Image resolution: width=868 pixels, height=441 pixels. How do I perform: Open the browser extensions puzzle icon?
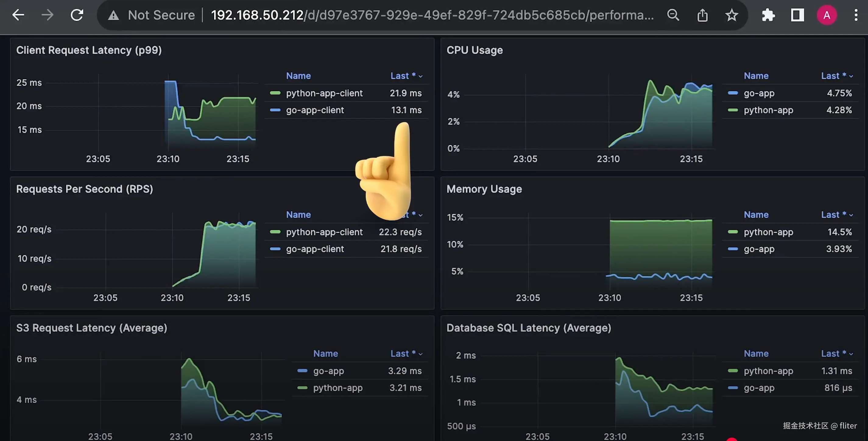(768, 15)
